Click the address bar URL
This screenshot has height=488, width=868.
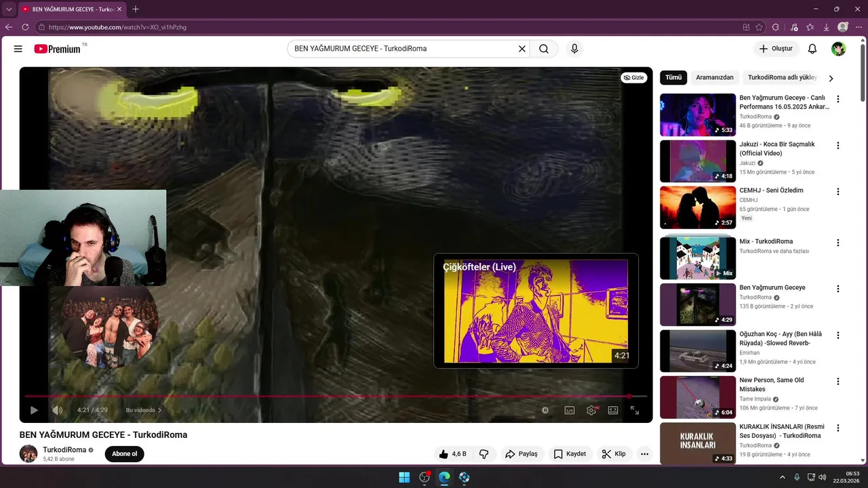click(x=117, y=27)
